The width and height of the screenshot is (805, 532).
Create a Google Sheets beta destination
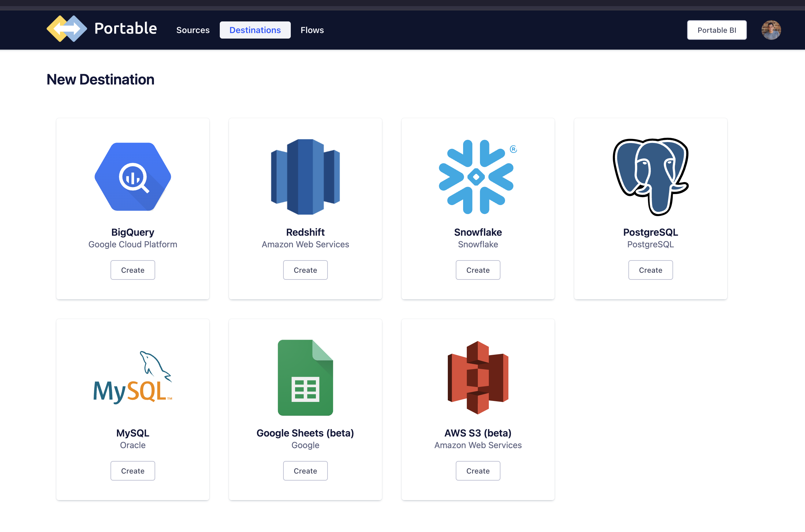tap(305, 471)
